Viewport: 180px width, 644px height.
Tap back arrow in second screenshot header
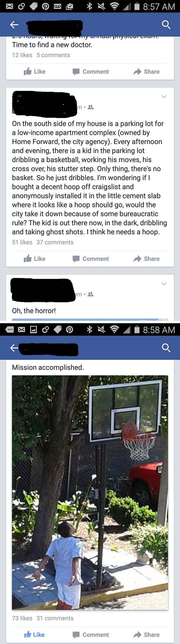14,348
